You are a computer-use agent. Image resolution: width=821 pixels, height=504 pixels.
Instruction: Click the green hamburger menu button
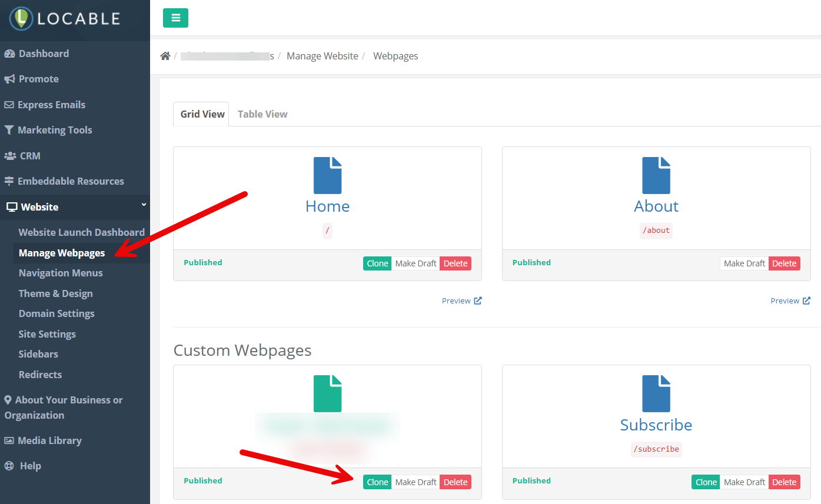tap(175, 18)
